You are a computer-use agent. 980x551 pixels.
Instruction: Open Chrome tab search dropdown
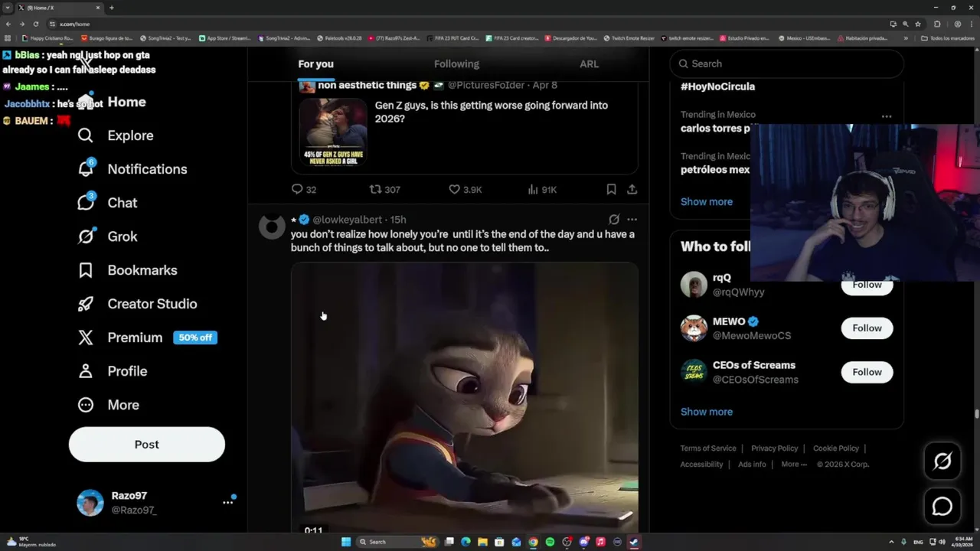(8, 8)
